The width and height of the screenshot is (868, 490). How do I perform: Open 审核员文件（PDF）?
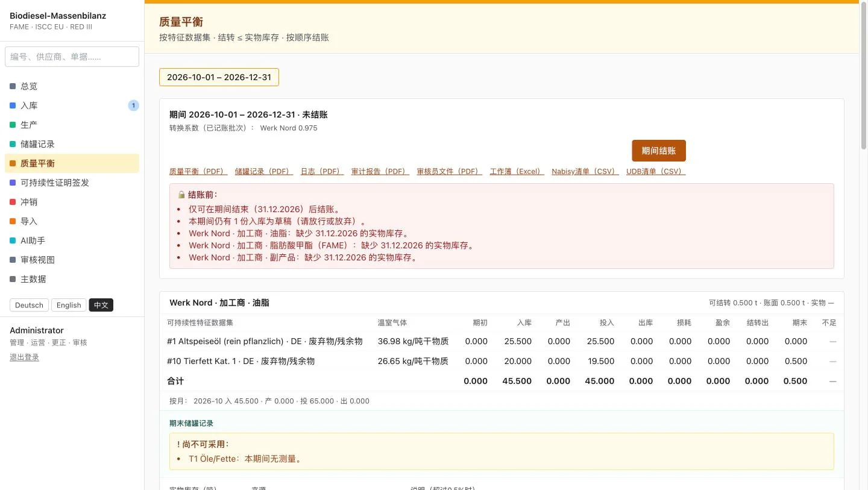click(450, 171)
